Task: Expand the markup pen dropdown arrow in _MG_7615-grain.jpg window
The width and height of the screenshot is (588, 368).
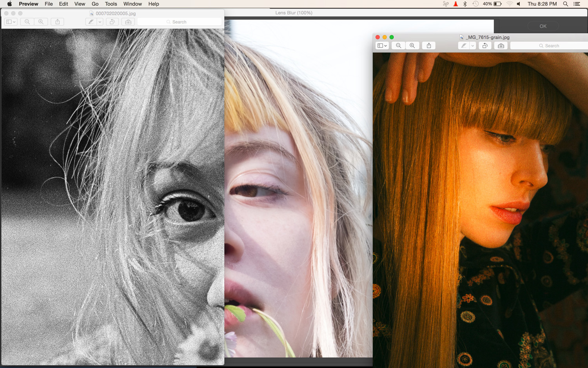Action: [473, 46]
